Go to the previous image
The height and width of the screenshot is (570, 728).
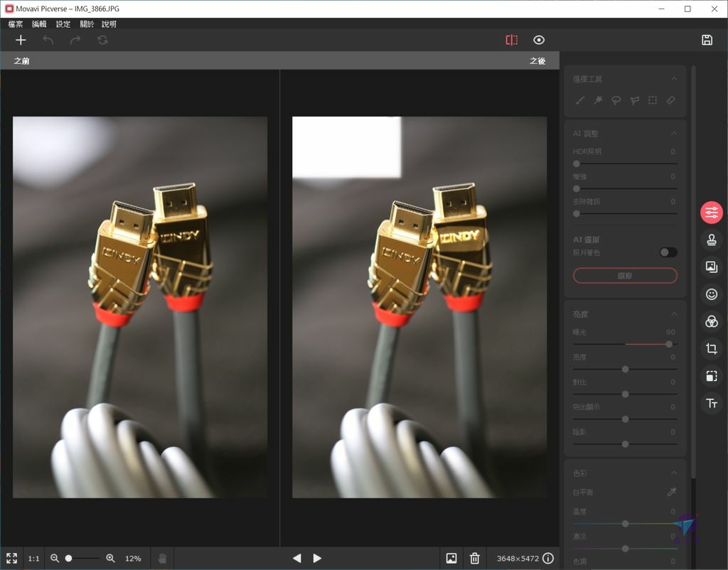click(297, 559)
